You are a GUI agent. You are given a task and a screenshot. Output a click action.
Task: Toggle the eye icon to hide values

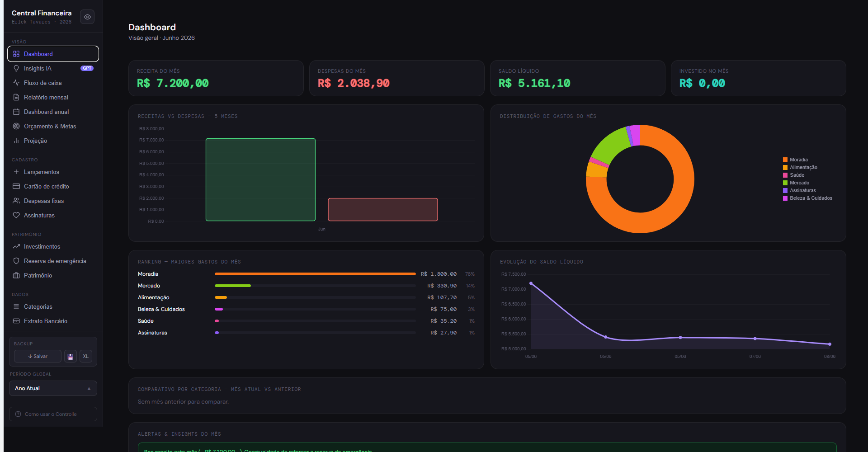coord(87,17)
